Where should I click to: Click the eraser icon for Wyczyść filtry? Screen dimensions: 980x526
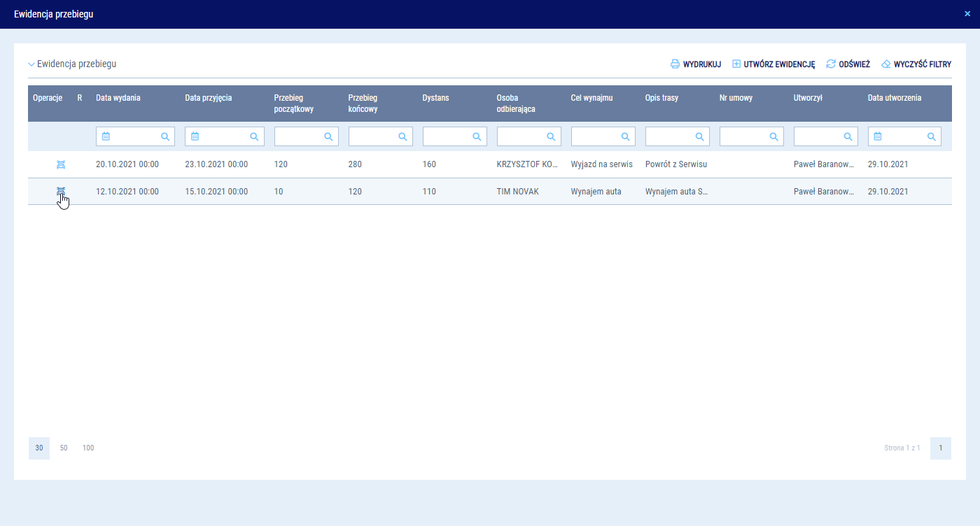point(885,64)
